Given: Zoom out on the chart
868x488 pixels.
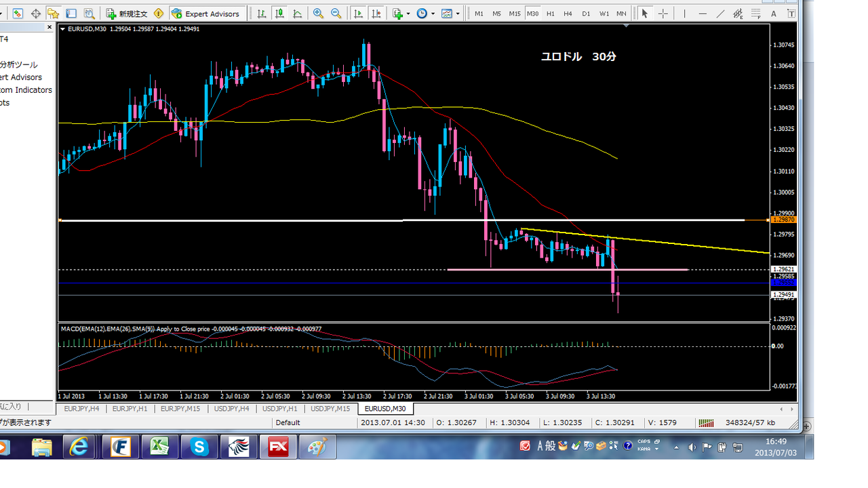Looking at the screenshot, I should pos(336,14).
